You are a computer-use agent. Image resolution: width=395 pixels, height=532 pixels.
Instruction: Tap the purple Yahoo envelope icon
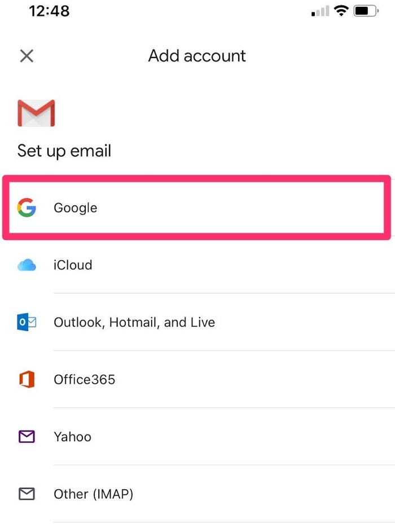click(x=27, y=437)
